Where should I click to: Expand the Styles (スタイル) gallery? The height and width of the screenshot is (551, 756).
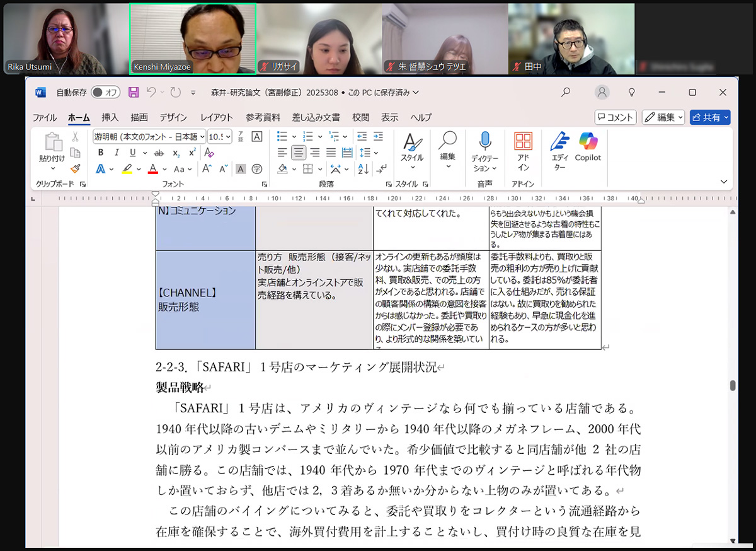click(413, 151)
